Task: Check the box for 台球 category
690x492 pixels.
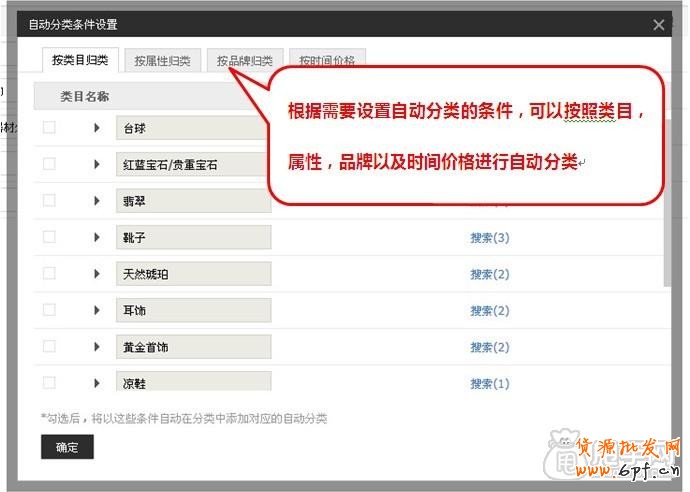Action: [49, 128]
